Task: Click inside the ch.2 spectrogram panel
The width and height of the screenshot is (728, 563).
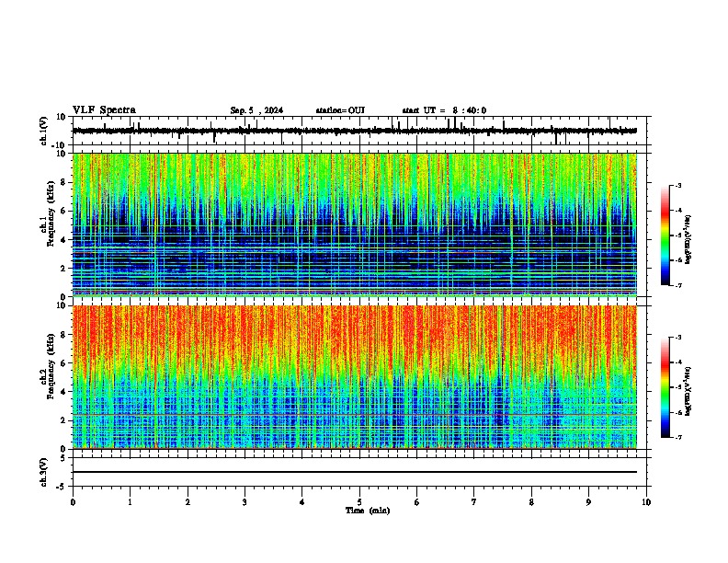Action: click(355, 377)
